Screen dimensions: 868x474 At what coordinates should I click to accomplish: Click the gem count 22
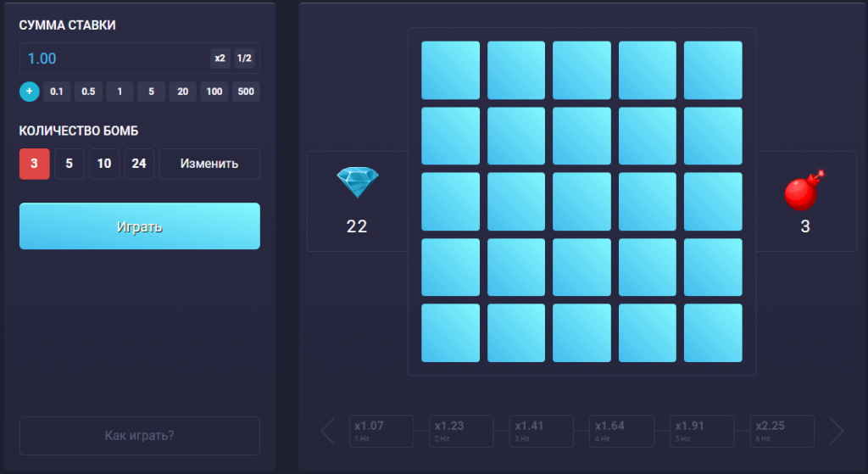pos(357,226)
